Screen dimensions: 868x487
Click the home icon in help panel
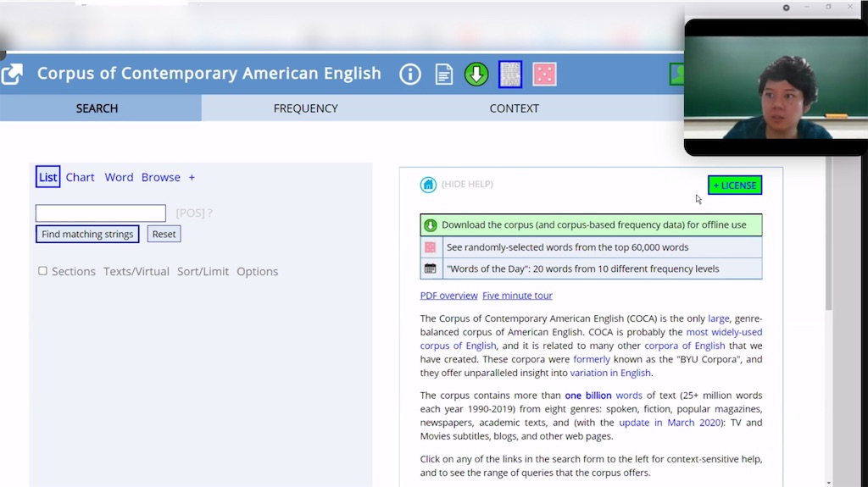click(x=428, y=185)
